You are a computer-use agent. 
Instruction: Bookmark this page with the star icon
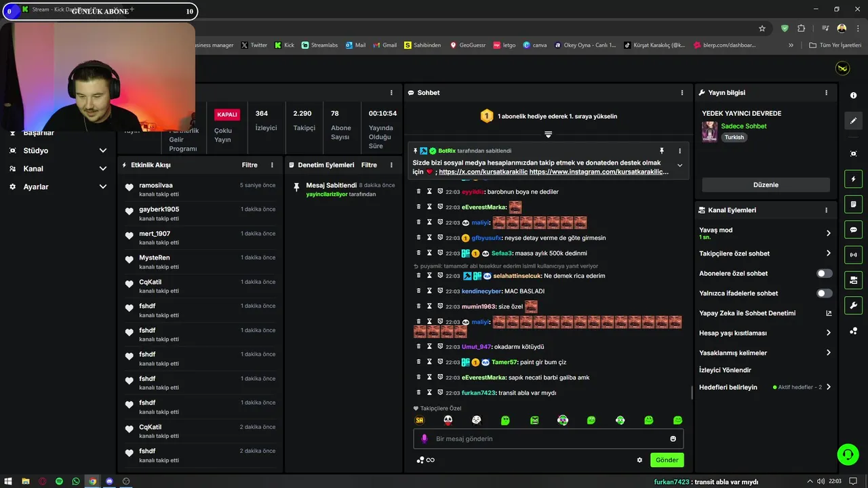click(x=762, y=28)
